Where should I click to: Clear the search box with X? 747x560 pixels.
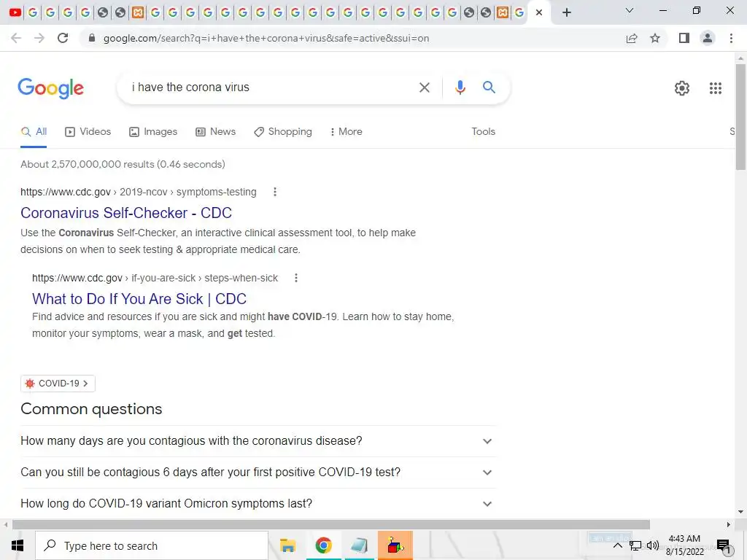pos(424,87)
